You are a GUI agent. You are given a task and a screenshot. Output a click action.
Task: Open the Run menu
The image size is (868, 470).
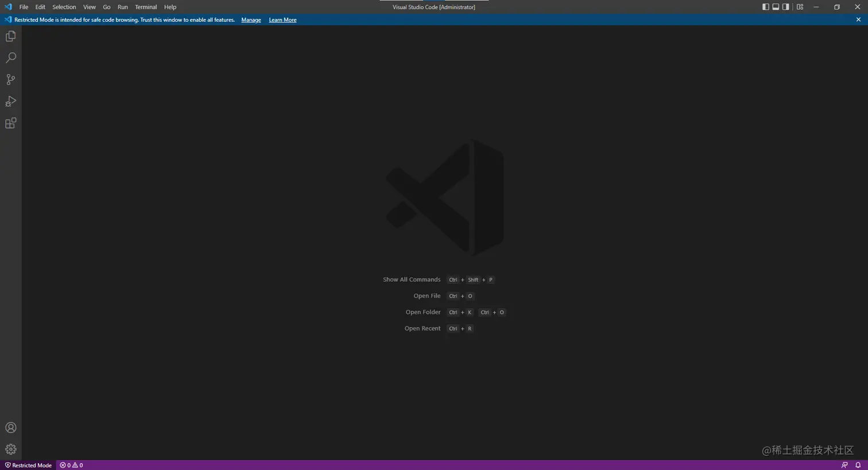[x=123, y=7]
